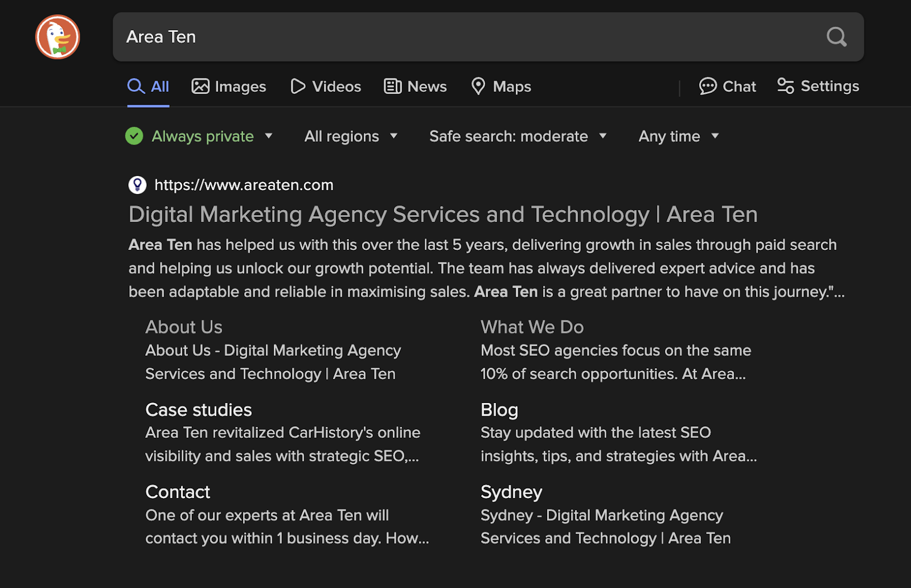Open the Contact sitelink
The image size is (911, 588).
pyautogui.click(x=178, y=492)
